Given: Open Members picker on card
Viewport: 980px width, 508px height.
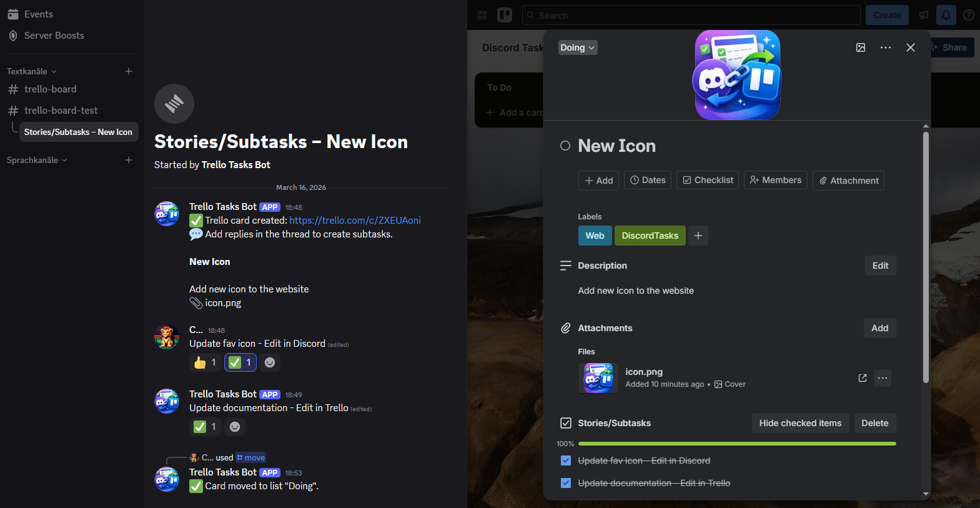Looking at the screenshot, I should [775, 180].
